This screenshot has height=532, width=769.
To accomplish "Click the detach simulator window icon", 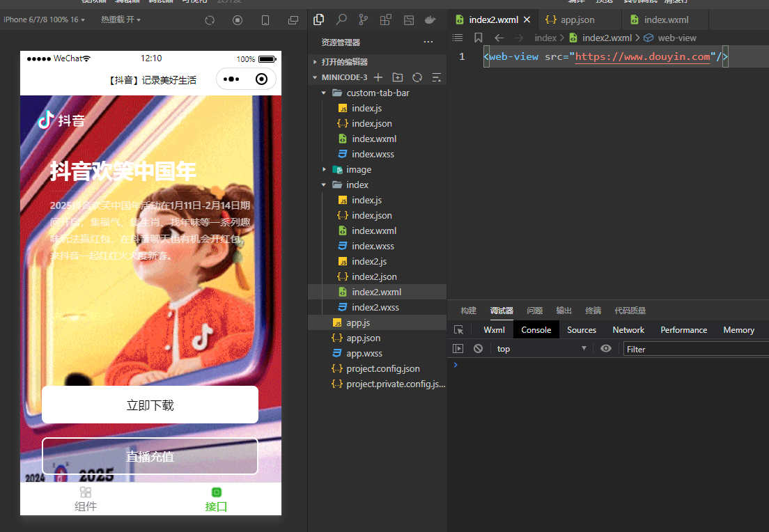I will (293, 20).
